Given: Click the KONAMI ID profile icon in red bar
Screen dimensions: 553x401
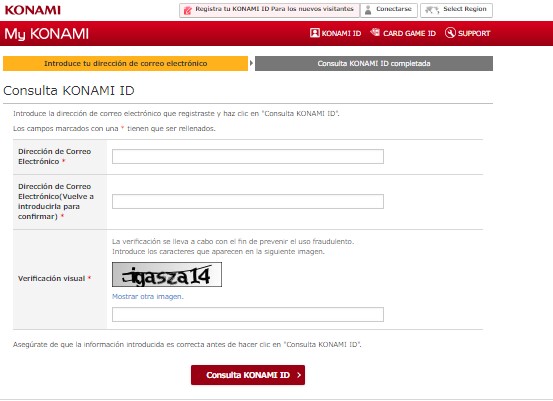Looking at the screenshot, I should (315, 33).
